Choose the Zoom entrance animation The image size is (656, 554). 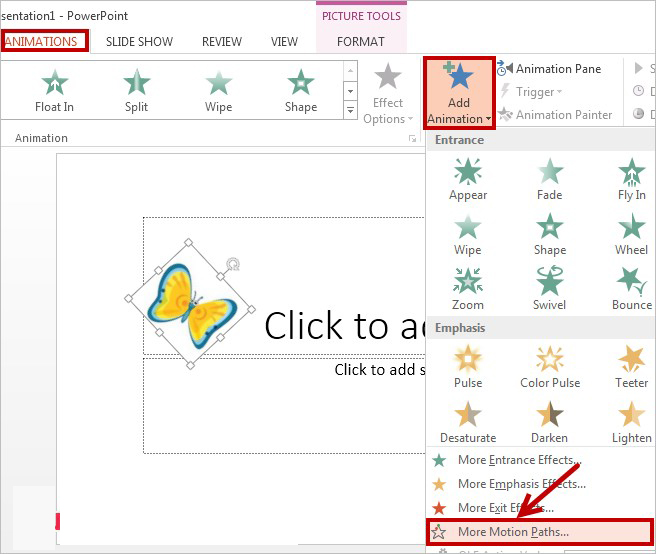click(x=468, y=289)
